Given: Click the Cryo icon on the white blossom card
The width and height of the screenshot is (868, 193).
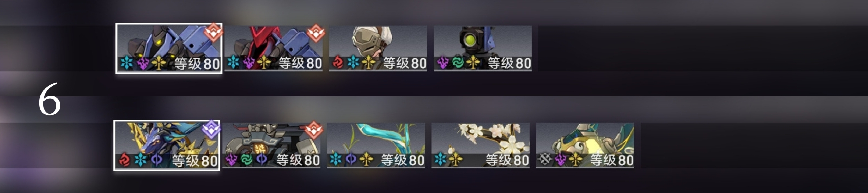Looking at the screenshot, I should pyautogui.click(x=440, y=159).
